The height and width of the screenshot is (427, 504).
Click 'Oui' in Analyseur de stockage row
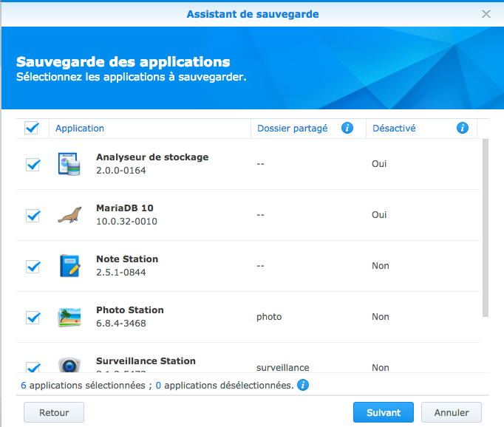(x=379, y=164)
